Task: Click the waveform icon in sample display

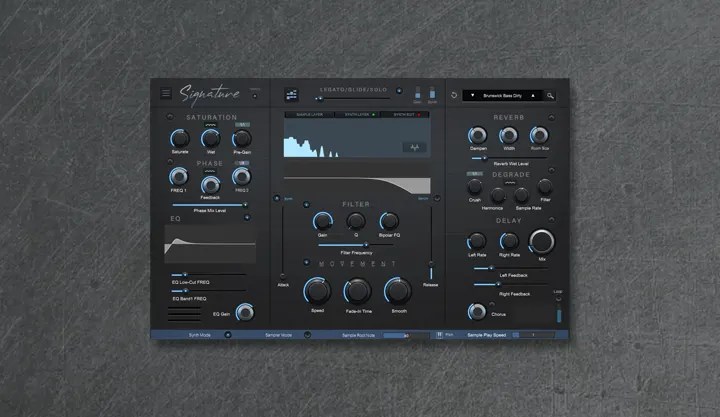Action: 415,147
